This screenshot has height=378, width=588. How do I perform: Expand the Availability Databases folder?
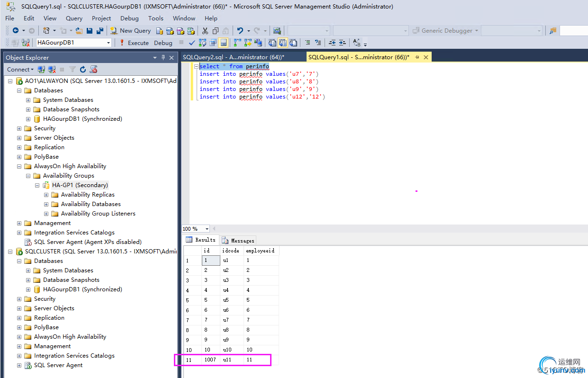(46, 204)
